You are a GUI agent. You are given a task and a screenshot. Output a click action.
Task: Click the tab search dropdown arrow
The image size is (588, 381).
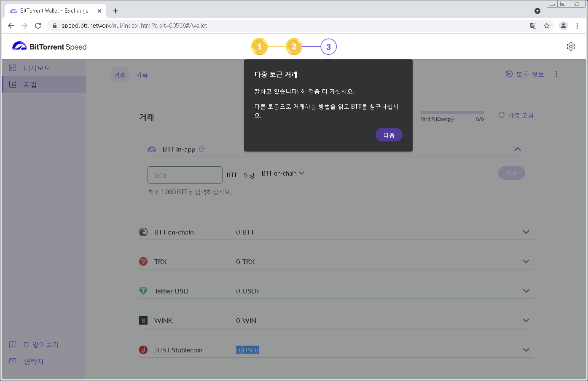(537, 11)
